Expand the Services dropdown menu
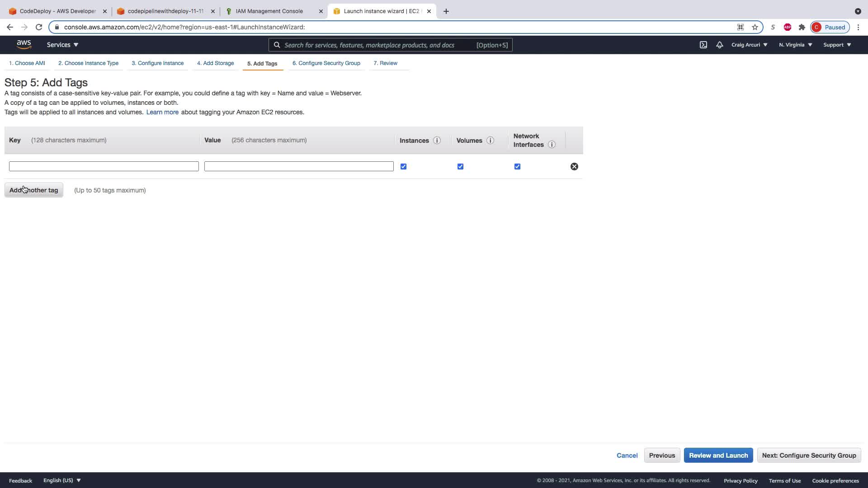868x488 pixels. click(62, 45)
